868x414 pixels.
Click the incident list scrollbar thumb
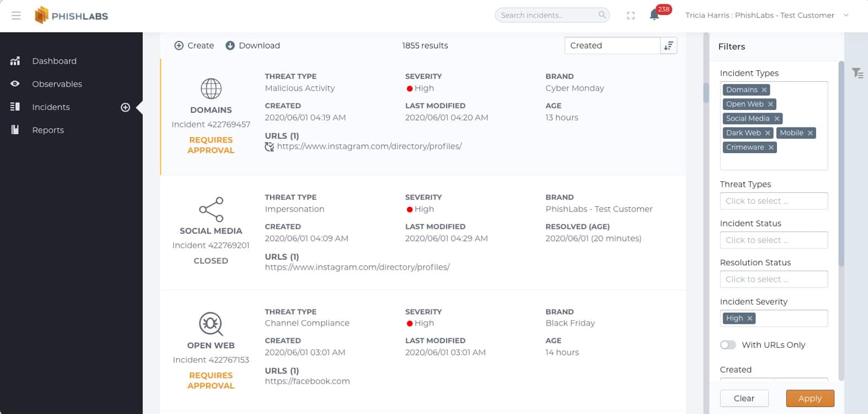point(706,93)
